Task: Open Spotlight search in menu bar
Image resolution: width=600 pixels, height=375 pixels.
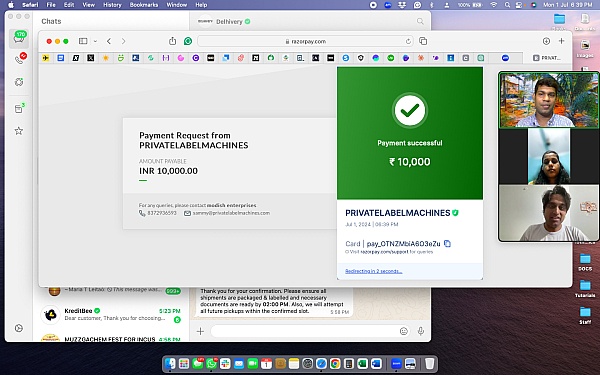Action: click(507, 5)
